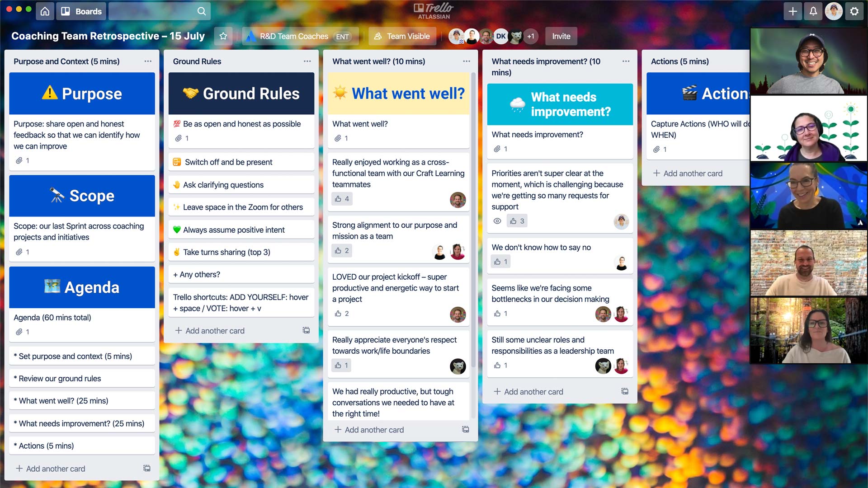The image size is (868, 488).
Task: Click the boards grid icon
Action: click(66, 11)
